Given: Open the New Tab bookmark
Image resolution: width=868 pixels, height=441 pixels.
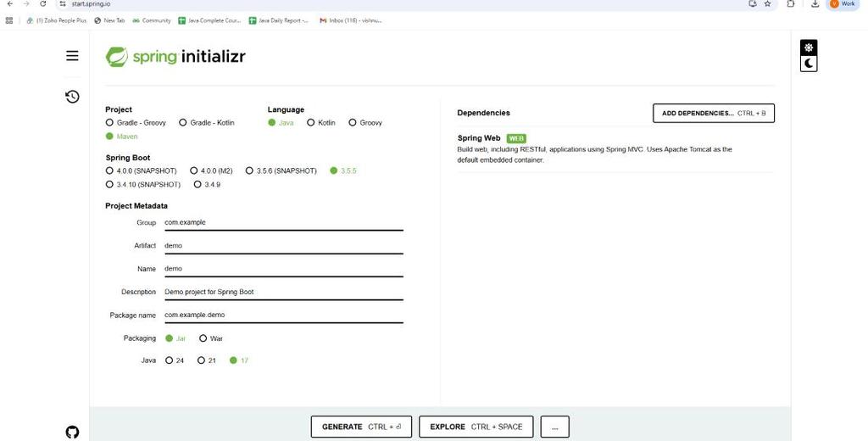Looking at the screenshot, I should tap(109, 20).
